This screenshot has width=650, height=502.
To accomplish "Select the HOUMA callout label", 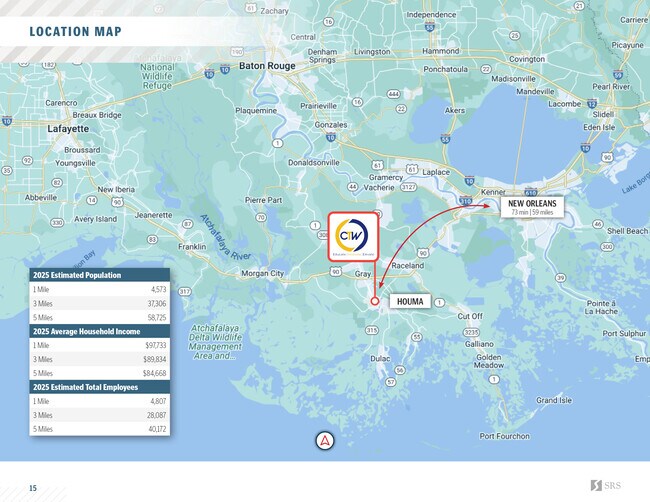I will (408, 300).
